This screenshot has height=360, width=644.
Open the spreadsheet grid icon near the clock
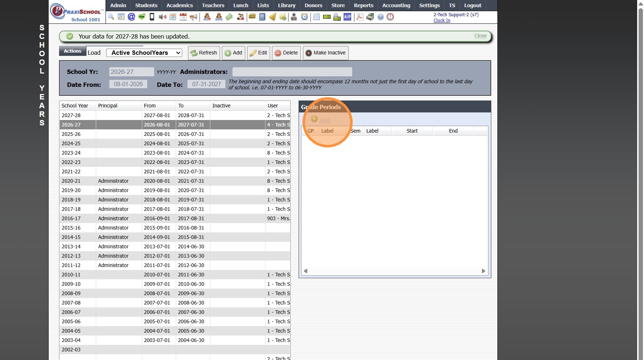(x=317, y=17)
